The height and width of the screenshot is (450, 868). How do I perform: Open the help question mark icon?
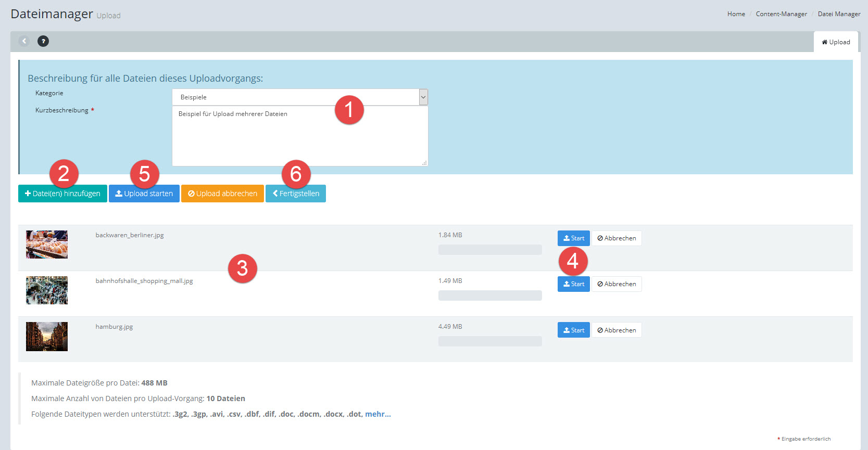pos(43,41)
